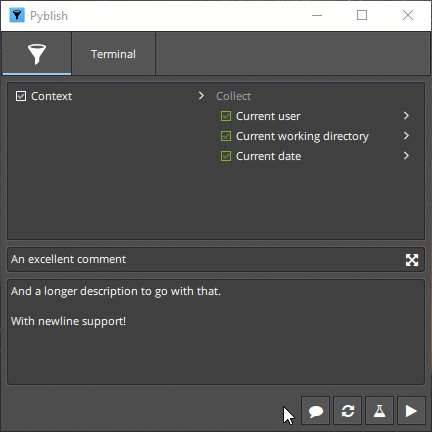432x432 pixels.
Task: Click the validate flask icon
Action: point(379,411)
